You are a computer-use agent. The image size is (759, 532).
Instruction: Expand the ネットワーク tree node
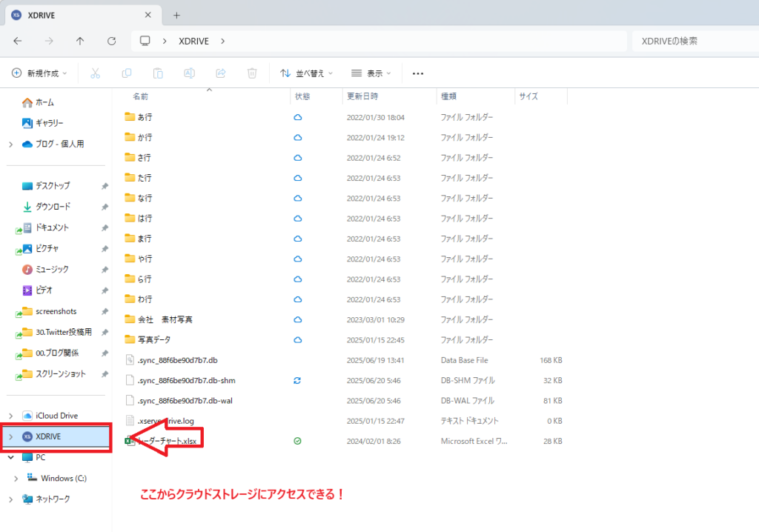pyautogui.click(x=10, y=499)
